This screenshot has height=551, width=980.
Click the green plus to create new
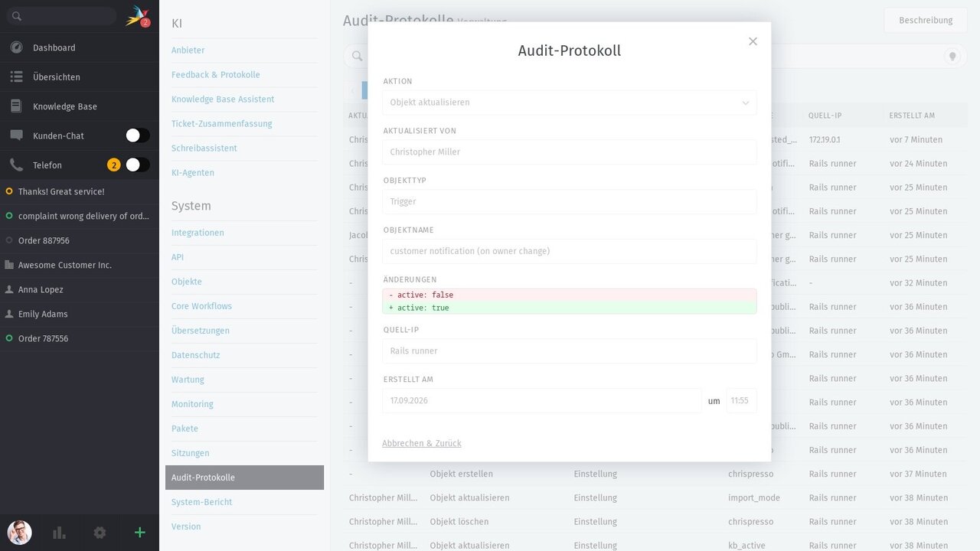click(139, 533)
